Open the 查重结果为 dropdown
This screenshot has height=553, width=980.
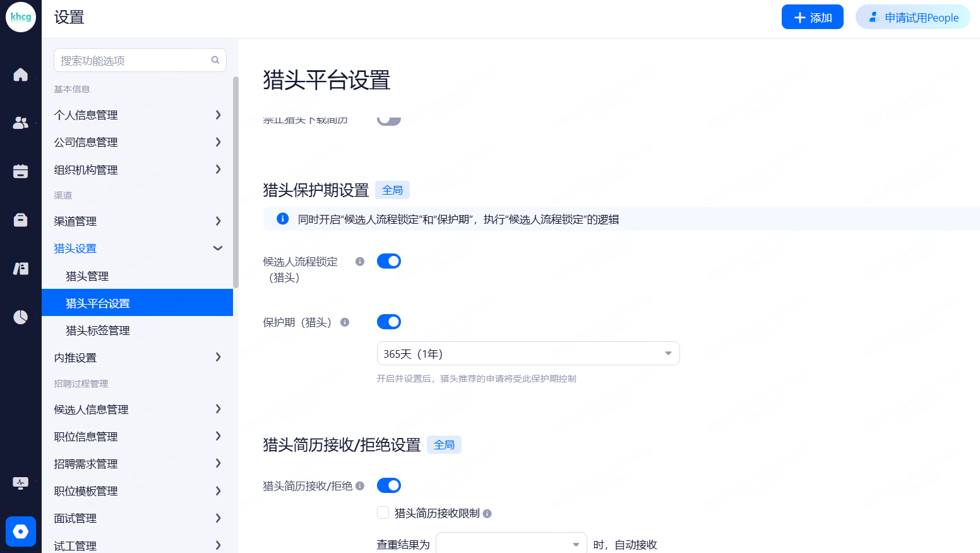511,544
